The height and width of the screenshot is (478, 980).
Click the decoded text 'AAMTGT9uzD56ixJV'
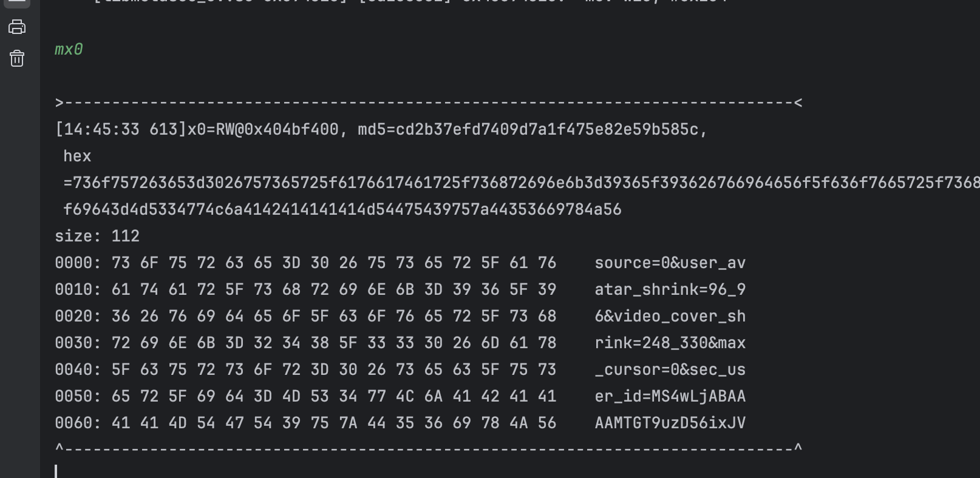pos(670,423)
